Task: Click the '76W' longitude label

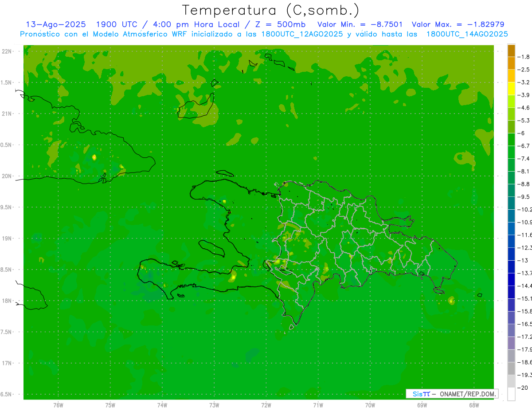Action: pos(58,405)
